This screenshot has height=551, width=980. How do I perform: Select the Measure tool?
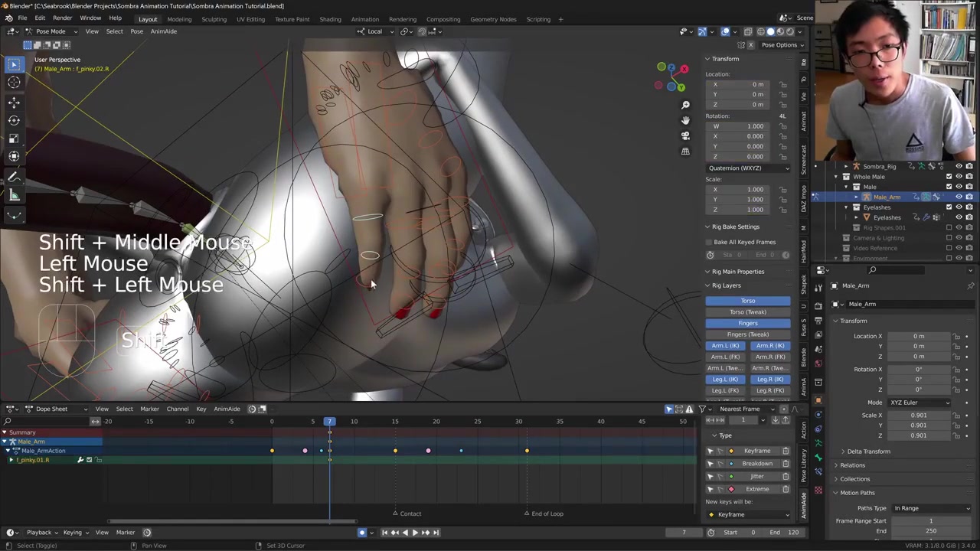[14, 195]
